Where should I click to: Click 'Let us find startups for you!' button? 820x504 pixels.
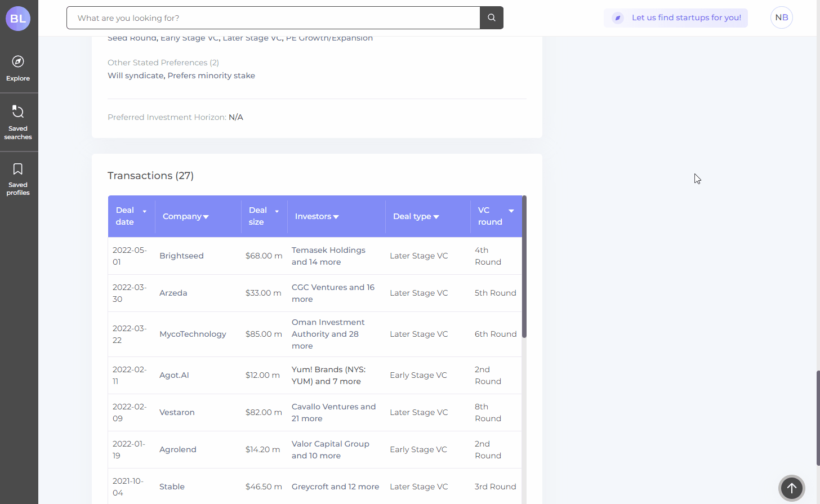click(686, 18)
